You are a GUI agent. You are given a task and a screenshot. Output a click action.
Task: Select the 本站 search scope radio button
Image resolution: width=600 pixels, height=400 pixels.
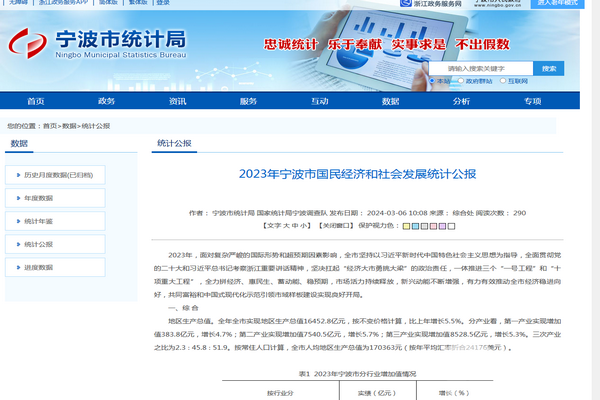(432, 79)
